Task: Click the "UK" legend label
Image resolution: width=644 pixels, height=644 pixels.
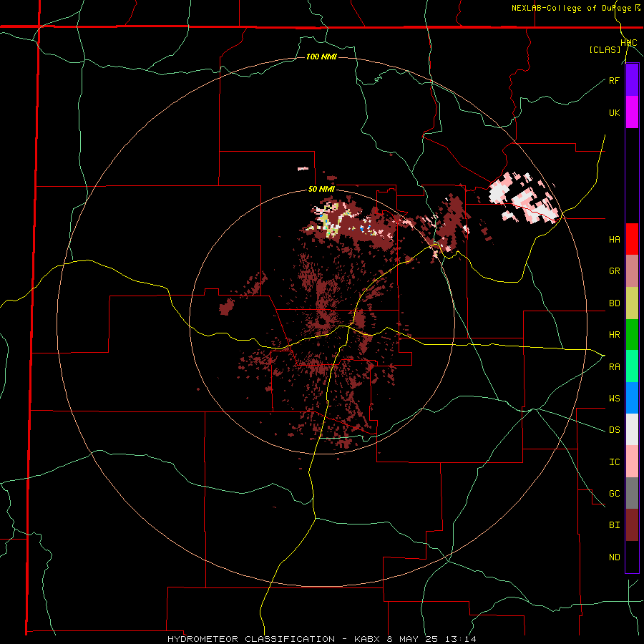Action: pos(614,112)
